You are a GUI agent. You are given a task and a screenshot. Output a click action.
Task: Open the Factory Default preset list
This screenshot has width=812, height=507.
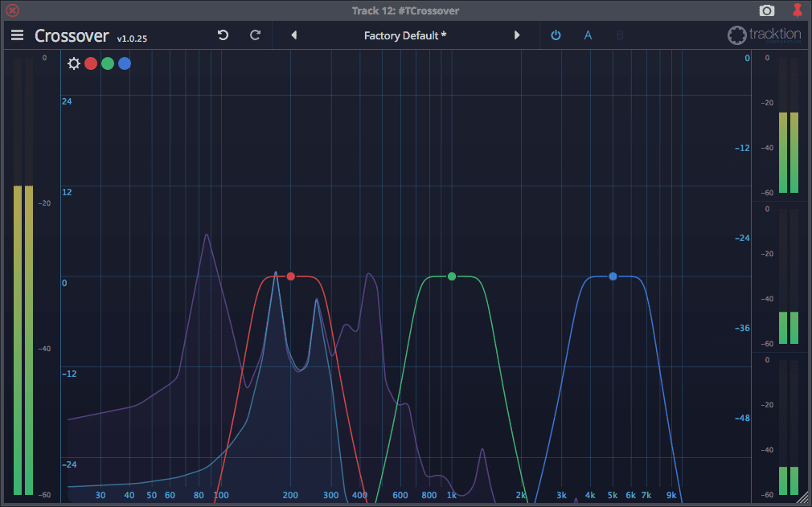click(405, 35)
